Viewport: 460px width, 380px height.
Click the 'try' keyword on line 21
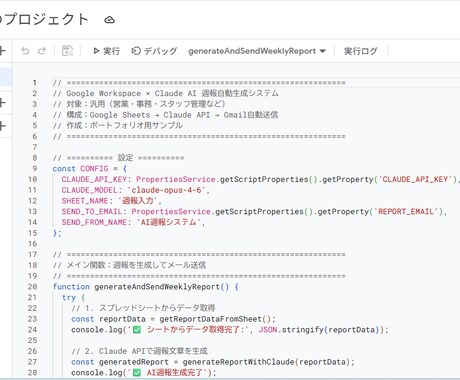tap(69, 297)
